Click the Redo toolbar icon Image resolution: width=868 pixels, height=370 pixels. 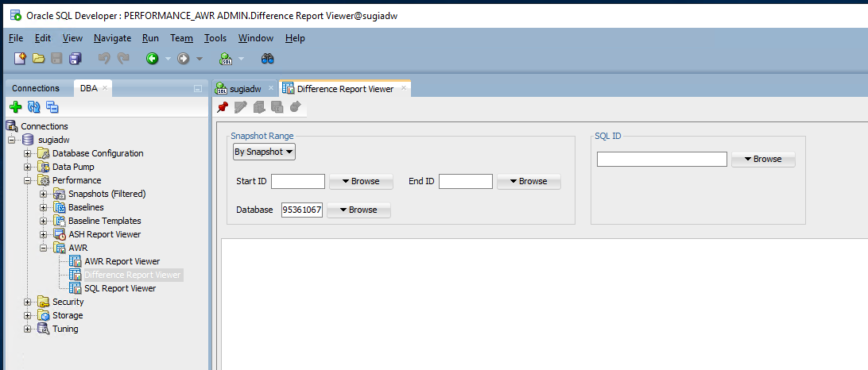point(123,58)
